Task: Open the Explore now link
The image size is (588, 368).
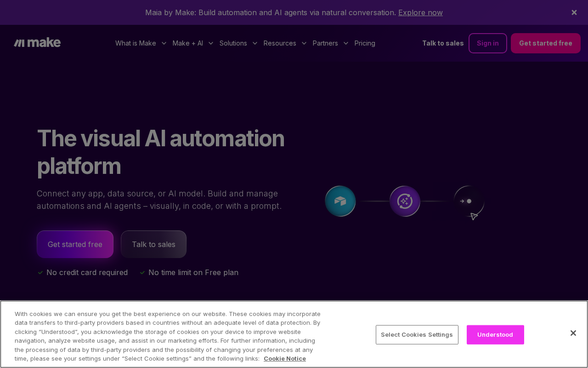Action: coord(420,12)
